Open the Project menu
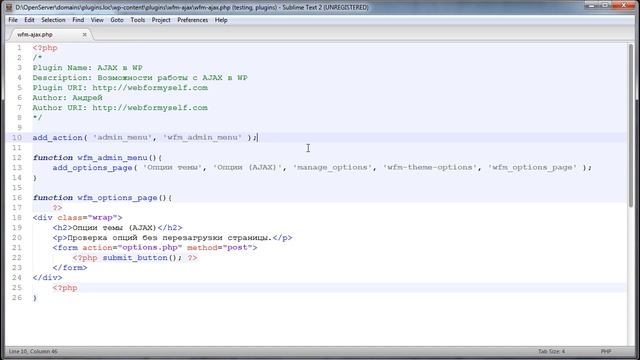 tap(161, 20)
